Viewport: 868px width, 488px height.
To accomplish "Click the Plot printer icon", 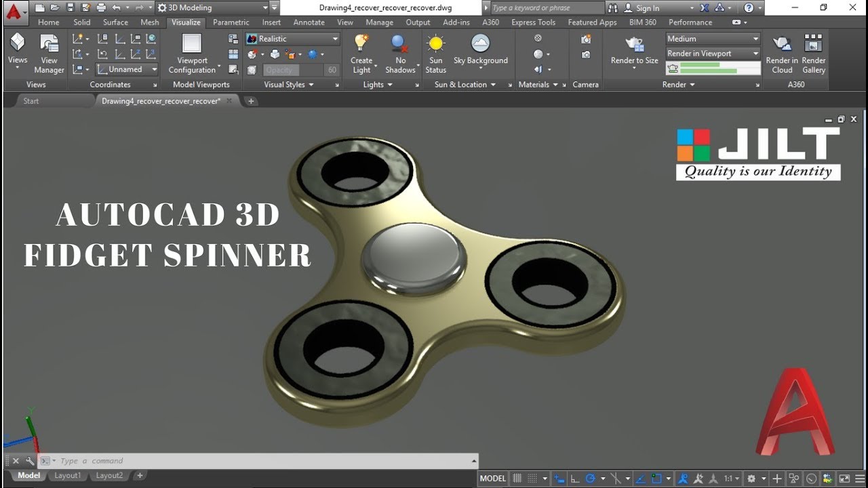I will pos(101,8).
